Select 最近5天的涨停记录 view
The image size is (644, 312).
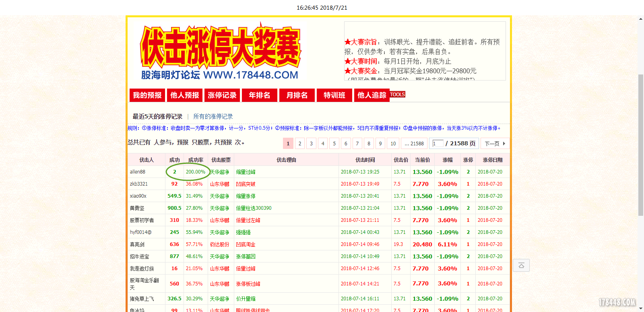[x=157, y=116]
